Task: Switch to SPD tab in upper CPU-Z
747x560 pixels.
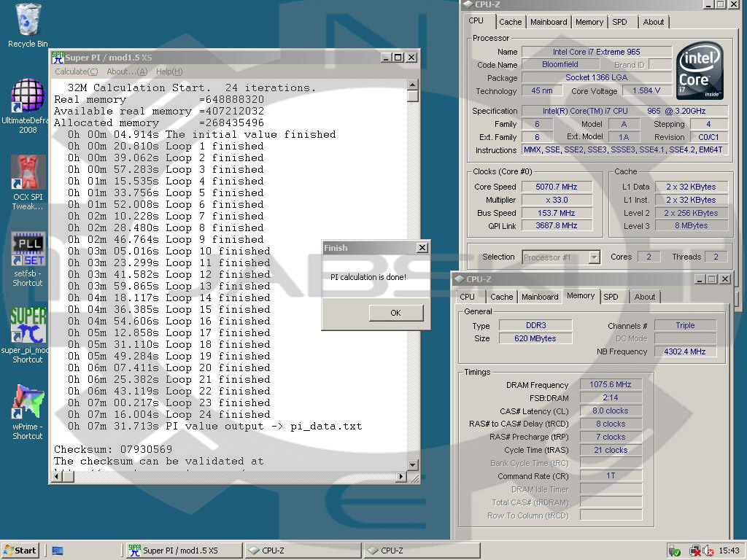Action: click(619, 22)
